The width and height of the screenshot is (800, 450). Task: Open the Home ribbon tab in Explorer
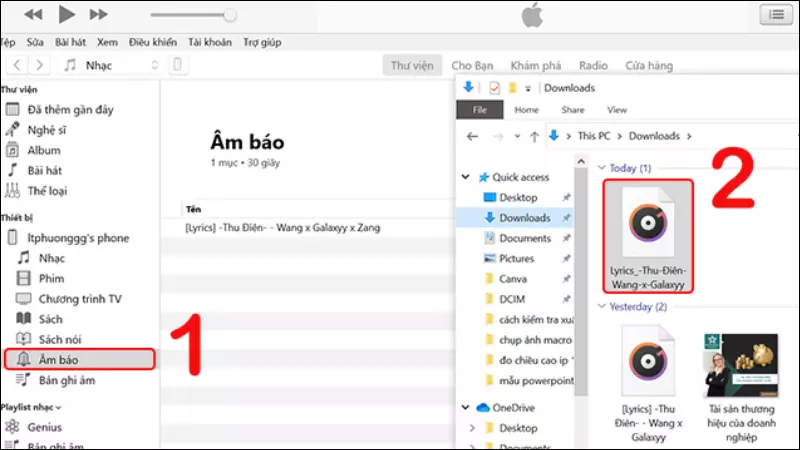tap(527, 110)
